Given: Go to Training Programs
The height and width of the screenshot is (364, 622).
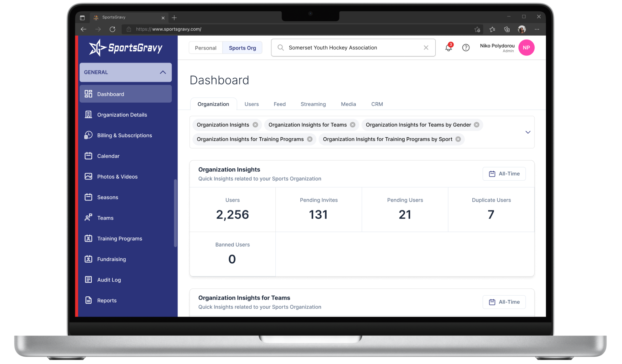Looking at the screenshot, I should (125, 239).
